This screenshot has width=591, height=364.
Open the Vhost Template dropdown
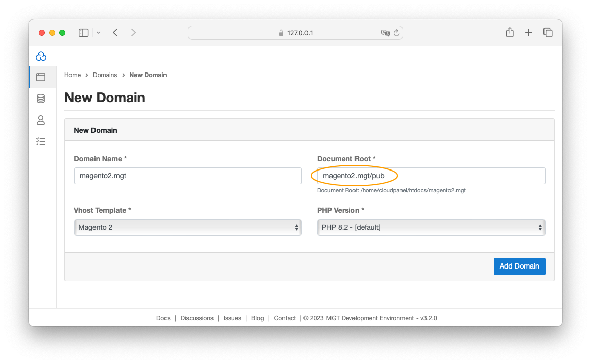point(187,227)
